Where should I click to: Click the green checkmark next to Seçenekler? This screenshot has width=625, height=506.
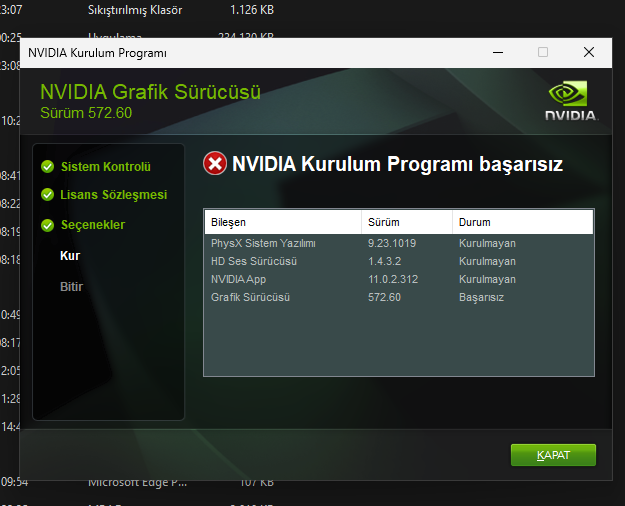click(47, 225)
